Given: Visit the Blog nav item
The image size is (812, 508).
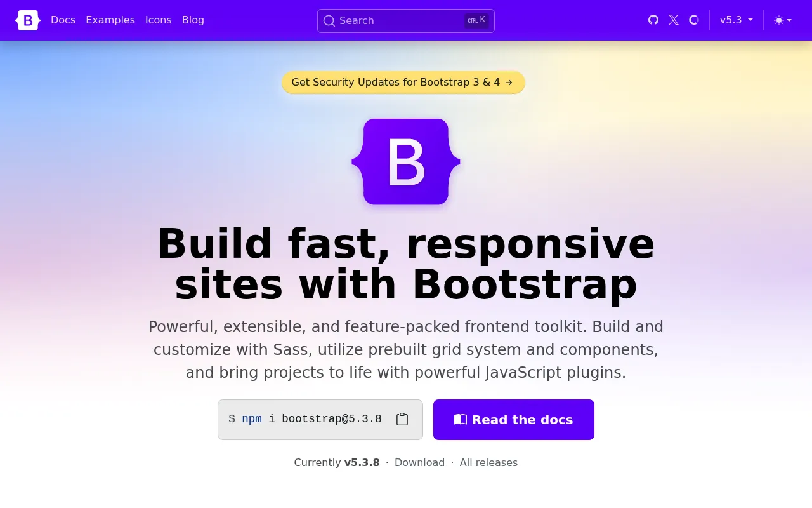Looking at the screenshot, I should point(193,20).
